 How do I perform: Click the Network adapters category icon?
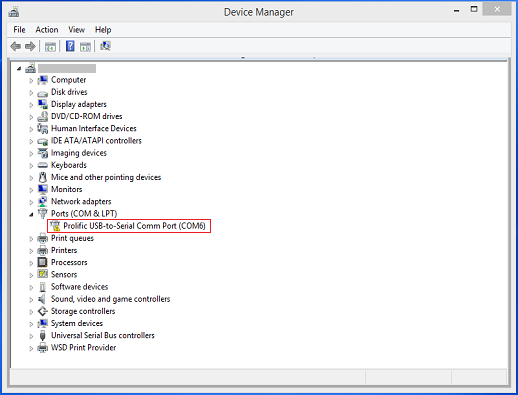42,201
